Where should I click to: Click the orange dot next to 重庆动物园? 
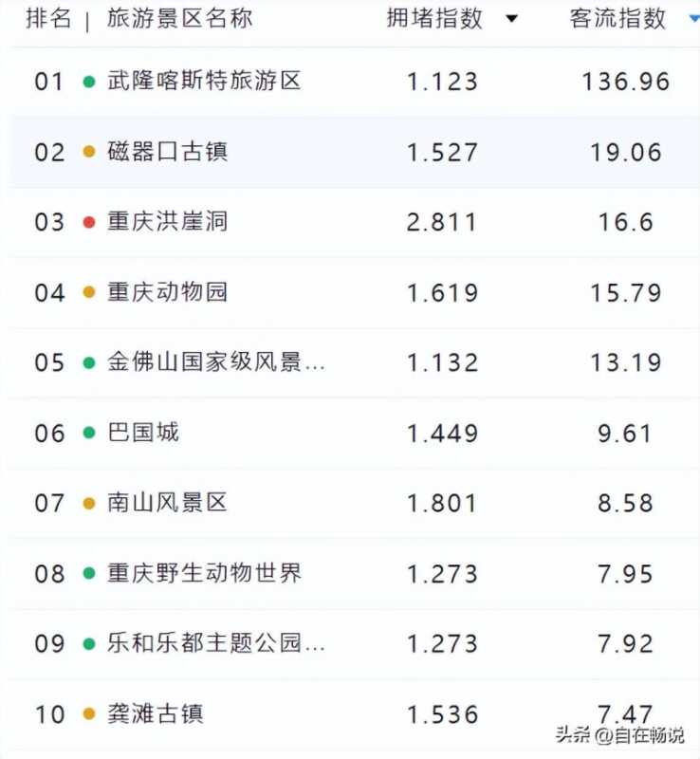click(x=89, y=292)
